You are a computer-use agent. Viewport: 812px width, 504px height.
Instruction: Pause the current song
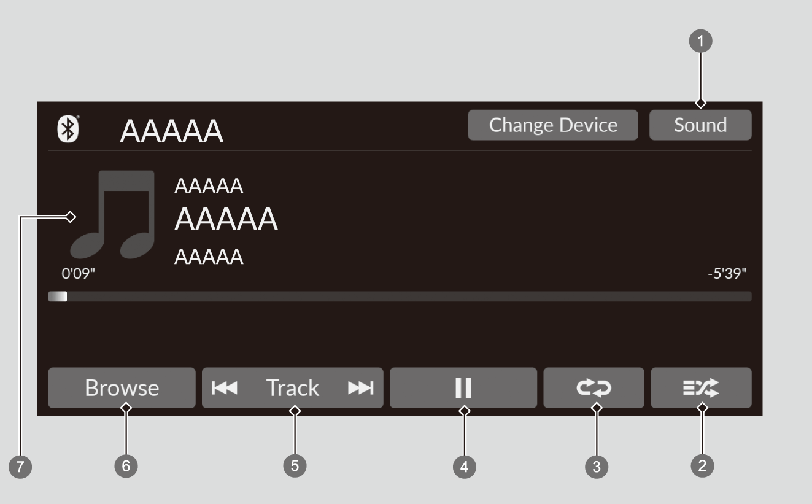tap(463, 388)
